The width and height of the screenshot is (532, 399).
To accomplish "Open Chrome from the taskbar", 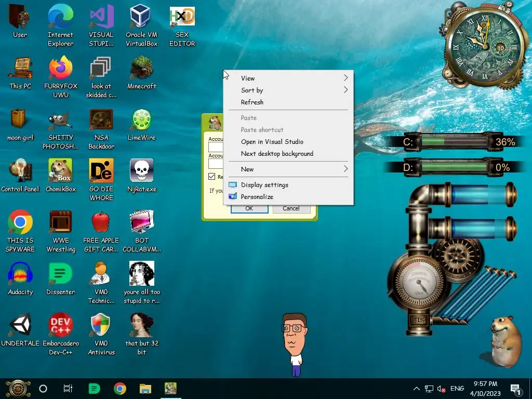I will 120,389.
